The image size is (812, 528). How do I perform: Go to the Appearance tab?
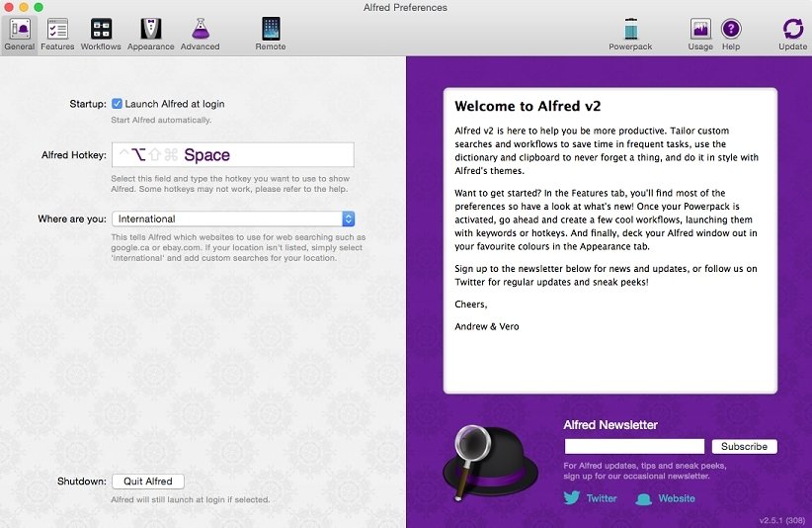[x=151, y=35]
